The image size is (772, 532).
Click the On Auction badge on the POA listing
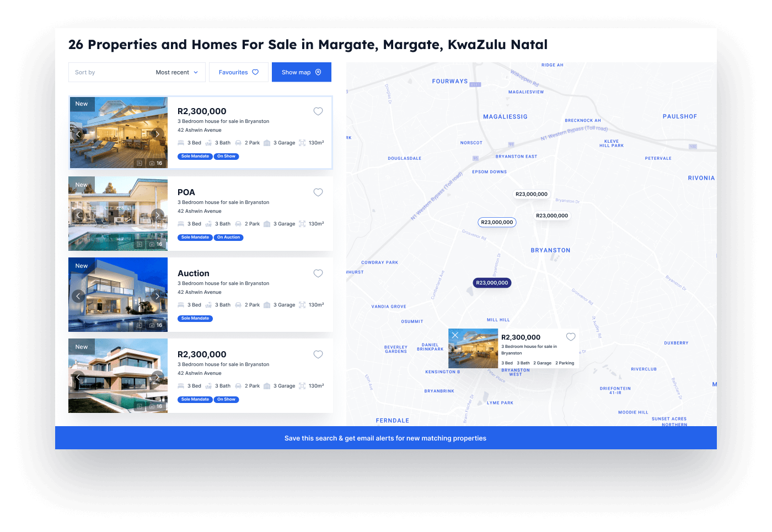tap(228, 237)
